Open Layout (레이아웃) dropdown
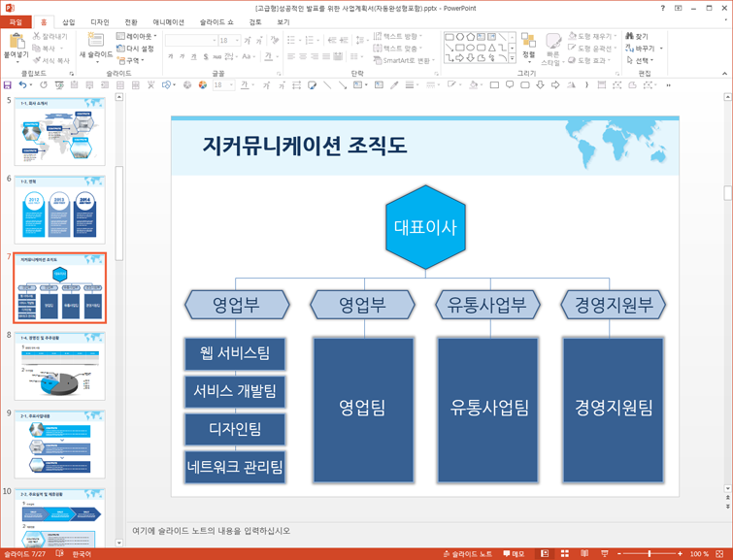This screenshot has width=733, height=560. point(137,36)
